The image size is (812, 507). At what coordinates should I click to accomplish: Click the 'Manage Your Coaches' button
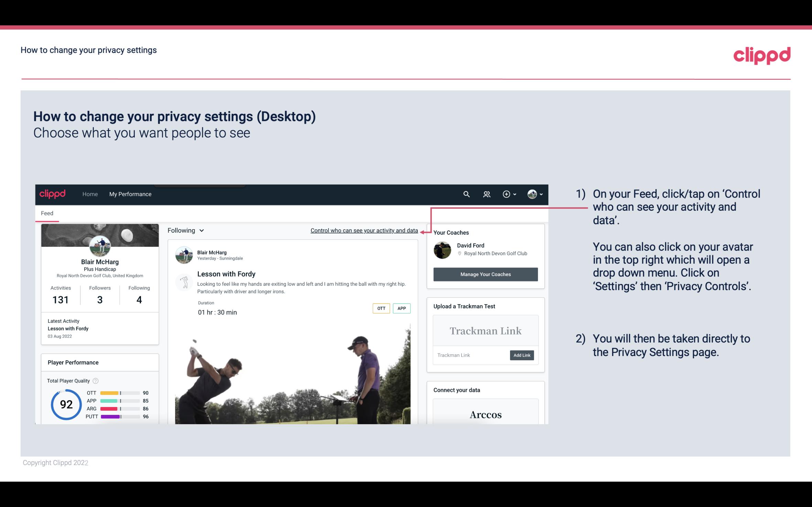485,275
